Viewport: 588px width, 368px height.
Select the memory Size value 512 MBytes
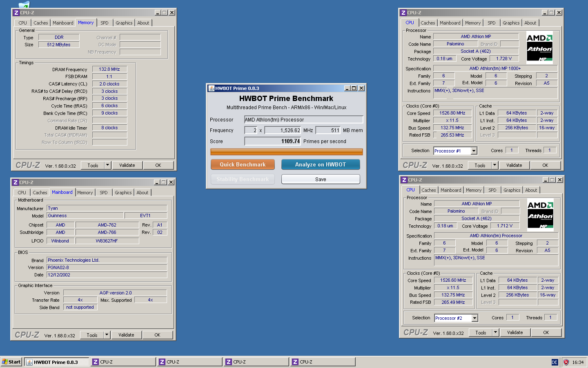pyautogui.click(x=59, y=45)
